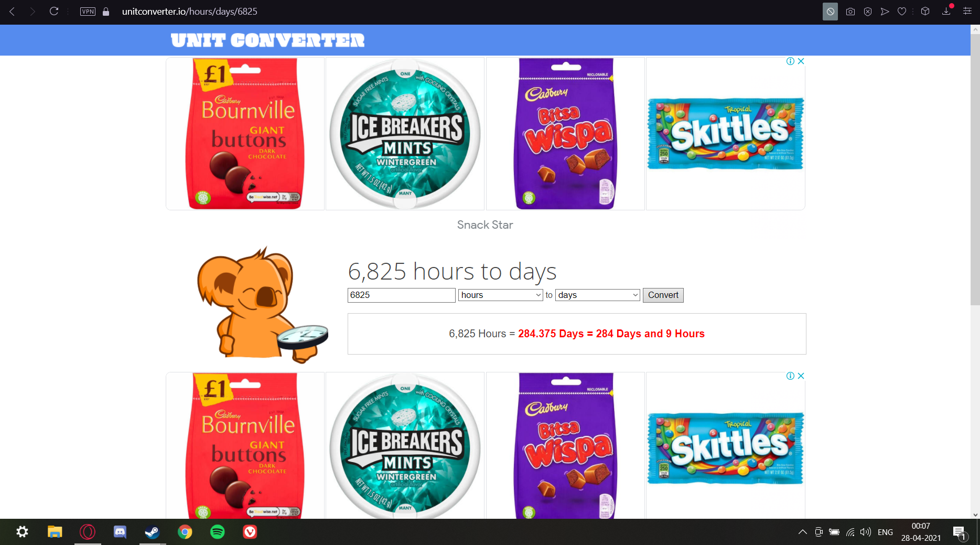The height and width of the screenshot is (545, 980).
Task: Open browser downloads icon
Action: (x=946, y=11)
